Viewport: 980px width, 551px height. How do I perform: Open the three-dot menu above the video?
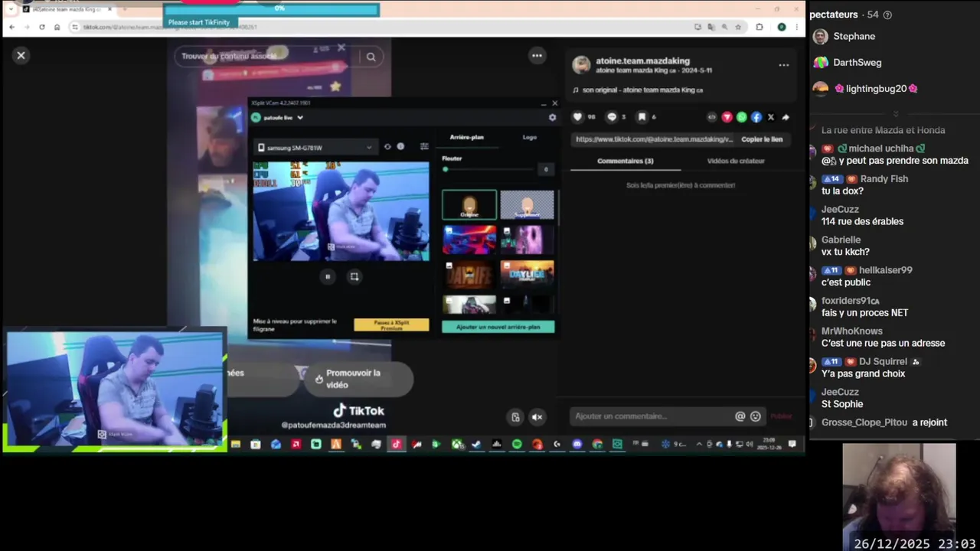537,55
